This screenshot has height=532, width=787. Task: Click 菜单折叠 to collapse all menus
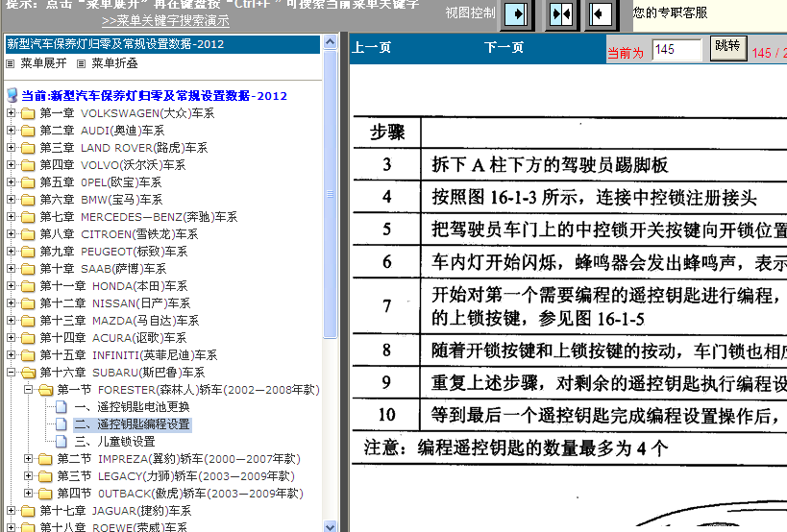click(x=114, y=63)
